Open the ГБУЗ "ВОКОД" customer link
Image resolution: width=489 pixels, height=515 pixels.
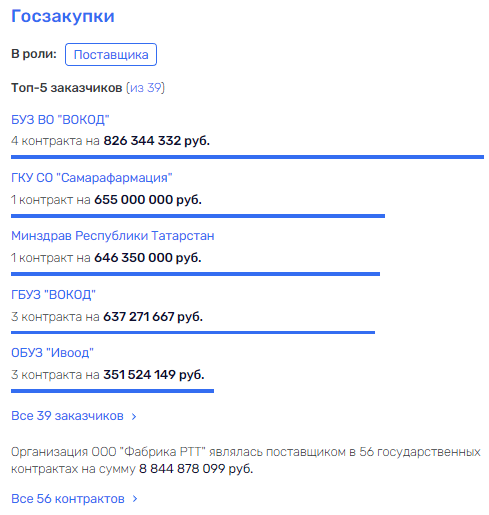[53, 295]
